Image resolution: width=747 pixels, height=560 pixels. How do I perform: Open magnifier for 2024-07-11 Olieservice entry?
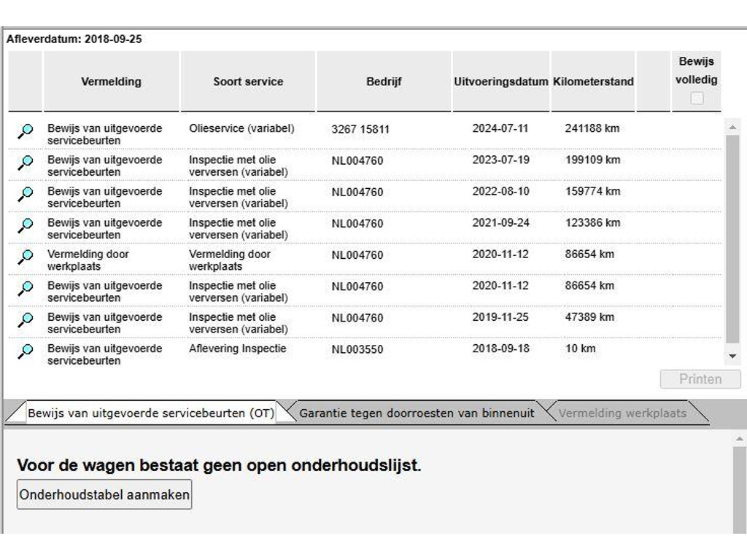click(26, 131)
